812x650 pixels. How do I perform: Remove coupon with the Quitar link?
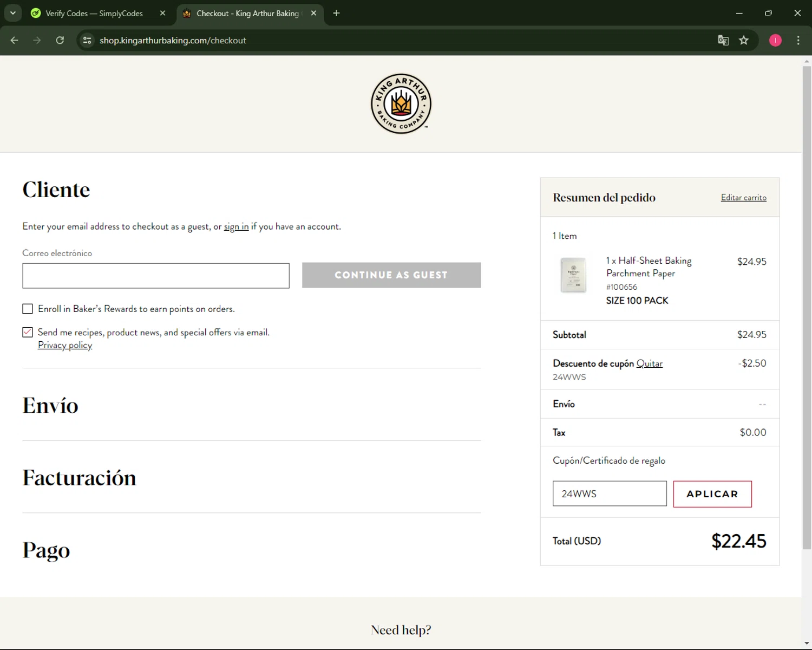[650, 363]
